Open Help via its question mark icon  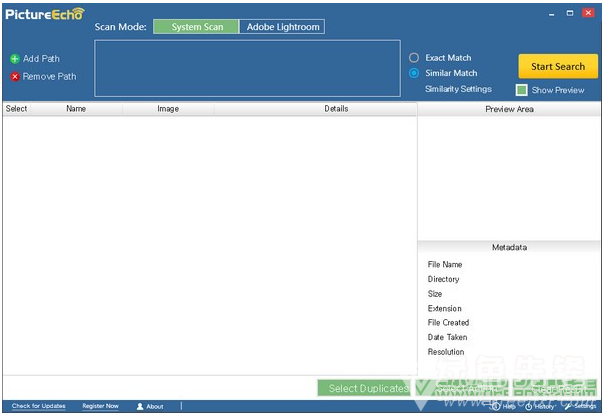tap(496, 407)
